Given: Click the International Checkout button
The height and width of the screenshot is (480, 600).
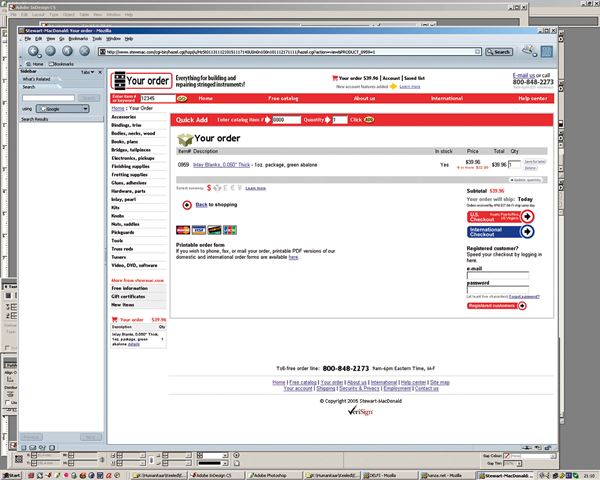Looking at the screenshot, I should coord(501,232).
